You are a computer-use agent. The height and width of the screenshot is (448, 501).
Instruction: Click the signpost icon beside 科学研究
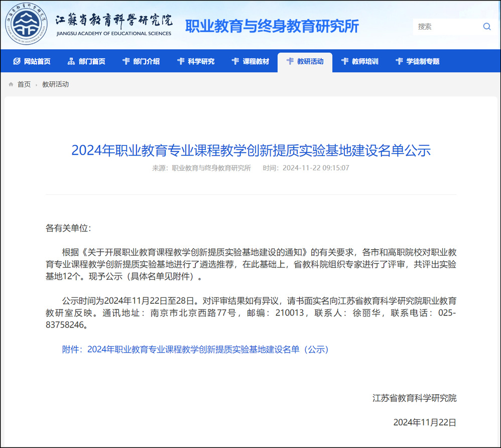pyautogui.click(x=181, y=61)
